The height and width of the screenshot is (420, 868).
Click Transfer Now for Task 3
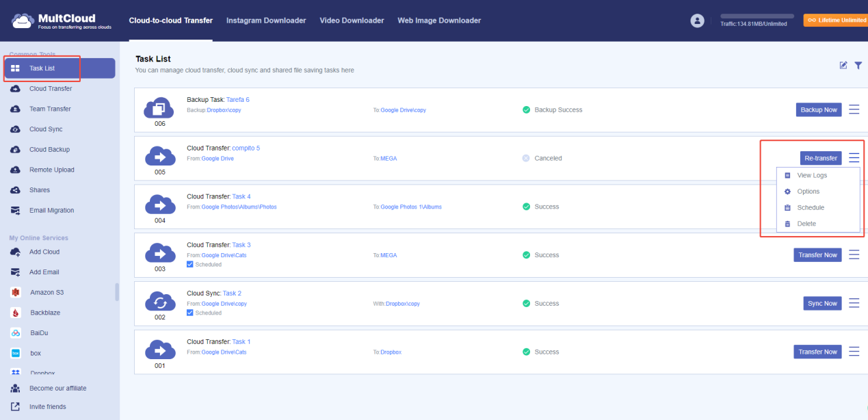pos(818,255)
